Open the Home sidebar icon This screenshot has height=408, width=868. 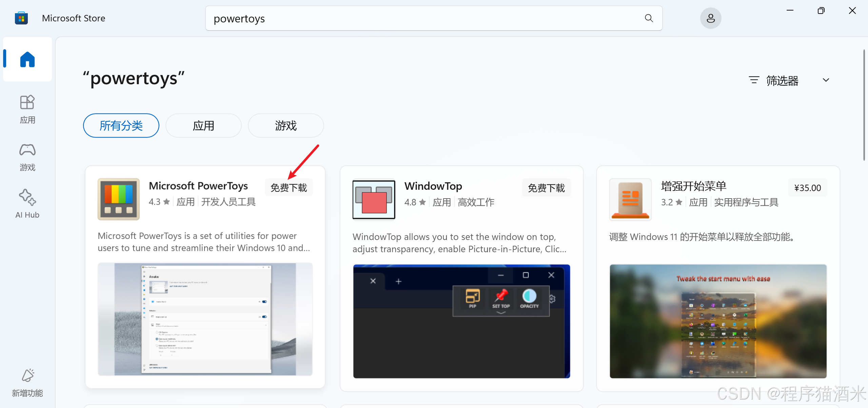coord(27,59)
